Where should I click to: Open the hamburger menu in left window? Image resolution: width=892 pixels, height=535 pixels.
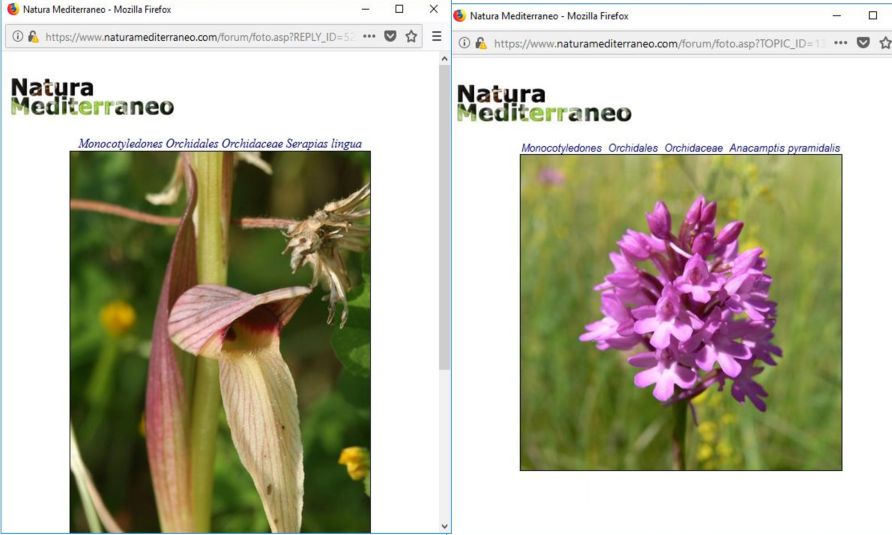coord(436,36)
